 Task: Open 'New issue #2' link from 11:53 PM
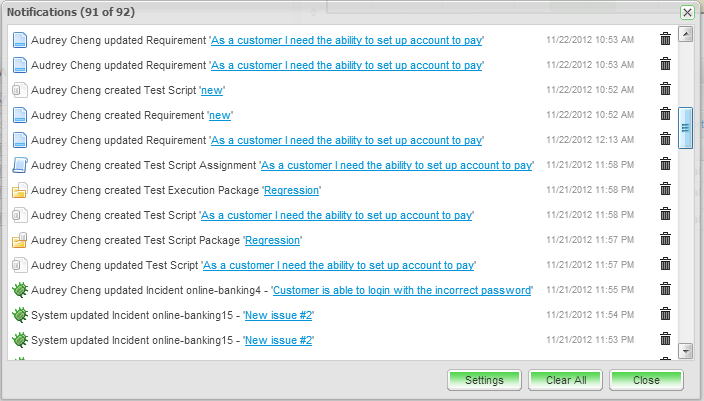point(279,340)
